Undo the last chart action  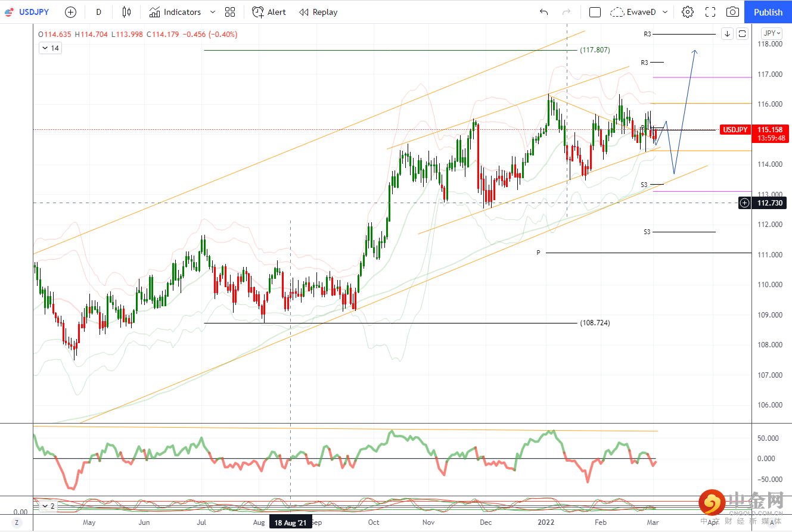[543, 12]
